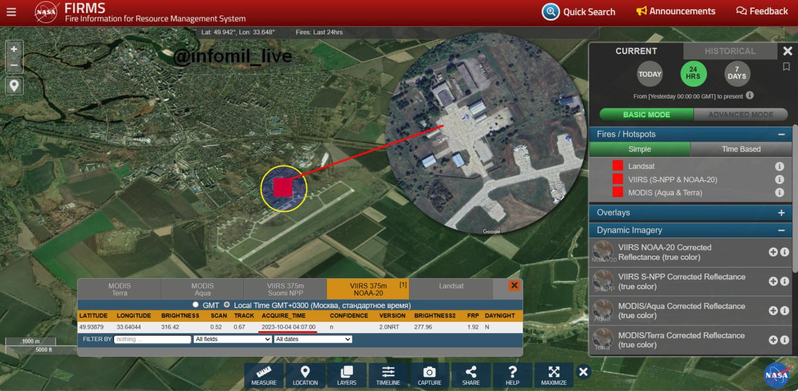Select the GMT radio button
Image resolution: width=798 pixels, height=391 pixels.
click(x=195, y=305)
